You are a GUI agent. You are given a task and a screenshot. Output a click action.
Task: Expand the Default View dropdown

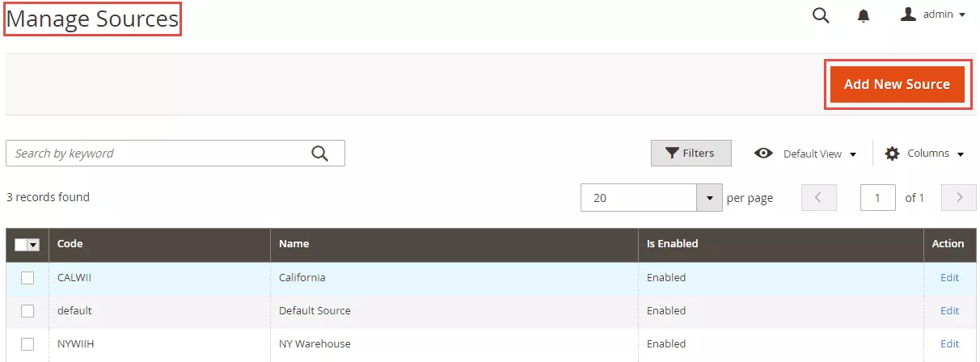tap(805, 154)
